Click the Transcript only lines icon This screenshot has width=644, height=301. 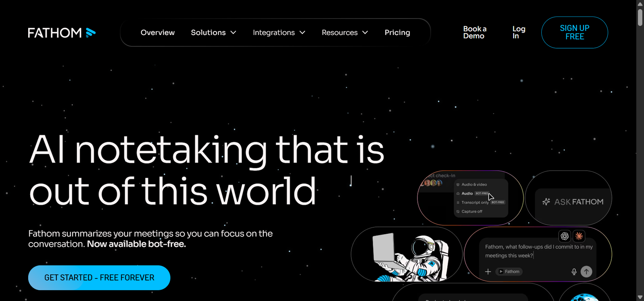tap(458, 202)
